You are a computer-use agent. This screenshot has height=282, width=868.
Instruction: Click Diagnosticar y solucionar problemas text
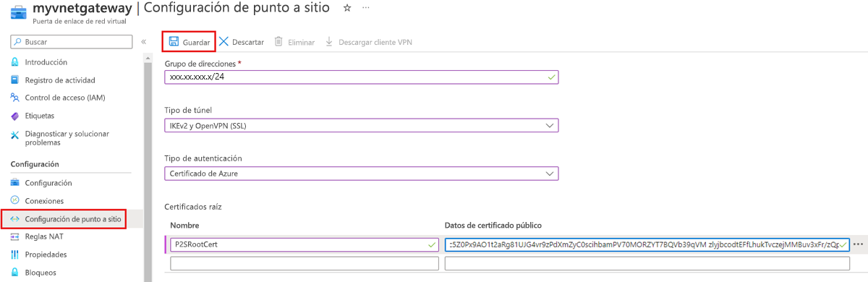(x=67, y=138)
